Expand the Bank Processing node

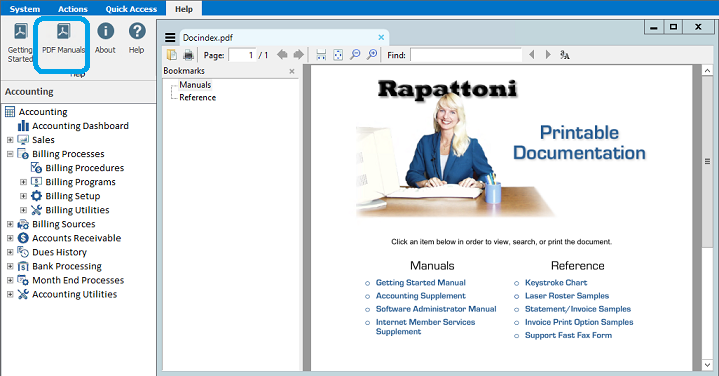10,266
